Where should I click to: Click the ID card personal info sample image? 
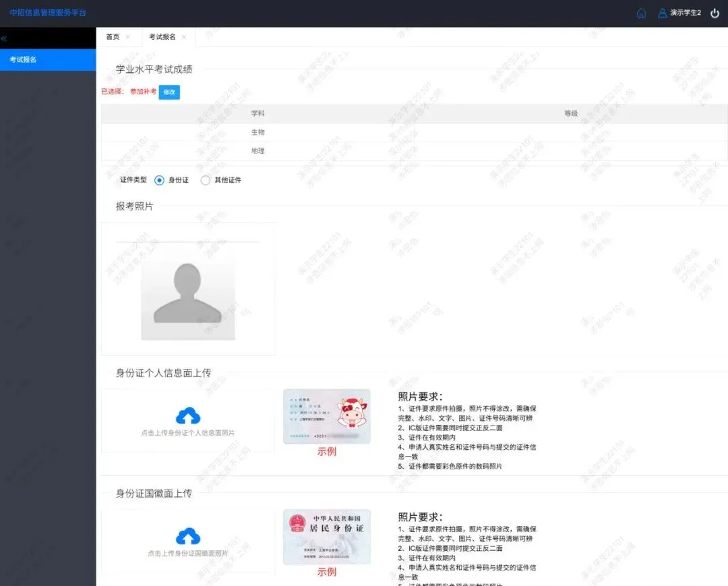[x=326, y=416]
